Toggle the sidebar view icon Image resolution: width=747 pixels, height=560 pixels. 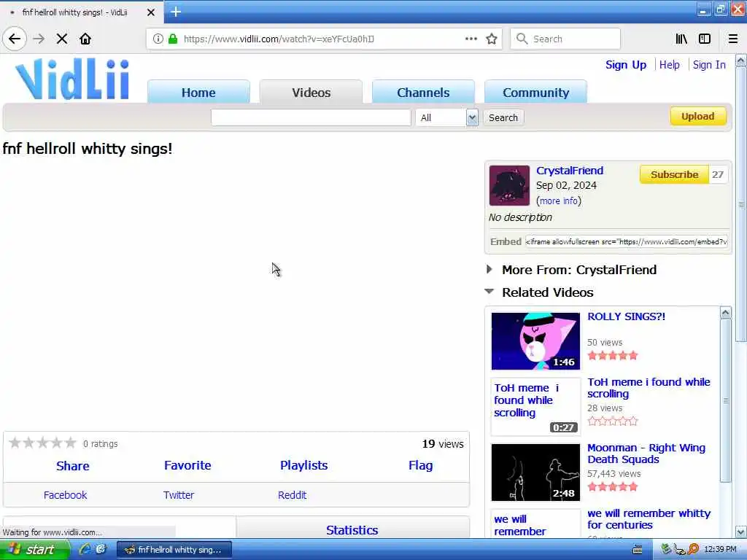click(x=705, y=39)
